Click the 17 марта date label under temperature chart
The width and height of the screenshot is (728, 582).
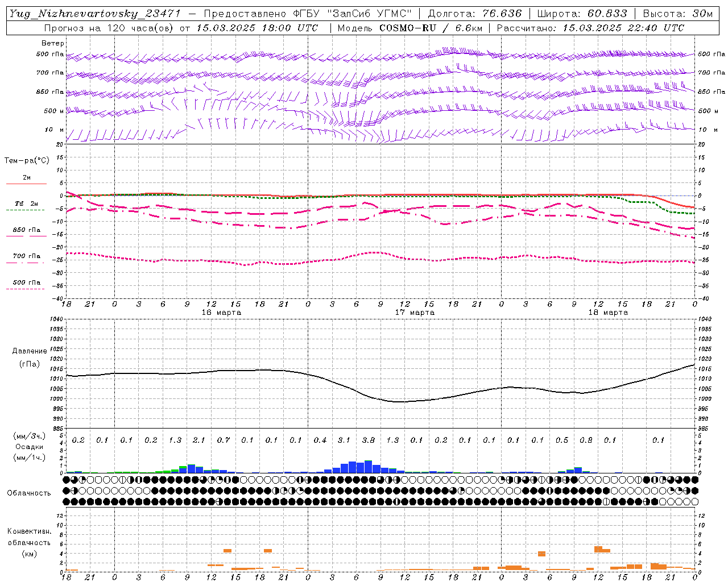[x=415, y=313]
